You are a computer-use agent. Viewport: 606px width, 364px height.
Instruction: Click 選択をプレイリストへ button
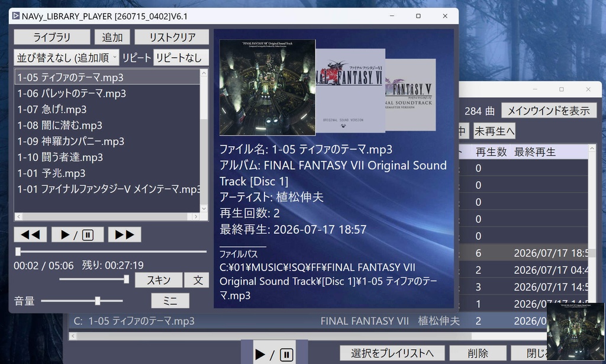[392, 353]
